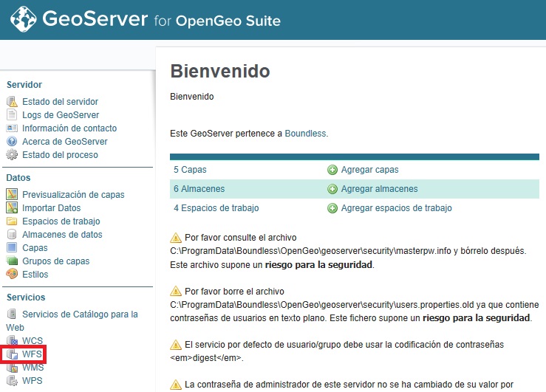
Task: Open the WCS service settings link
Action: [33, 340]
